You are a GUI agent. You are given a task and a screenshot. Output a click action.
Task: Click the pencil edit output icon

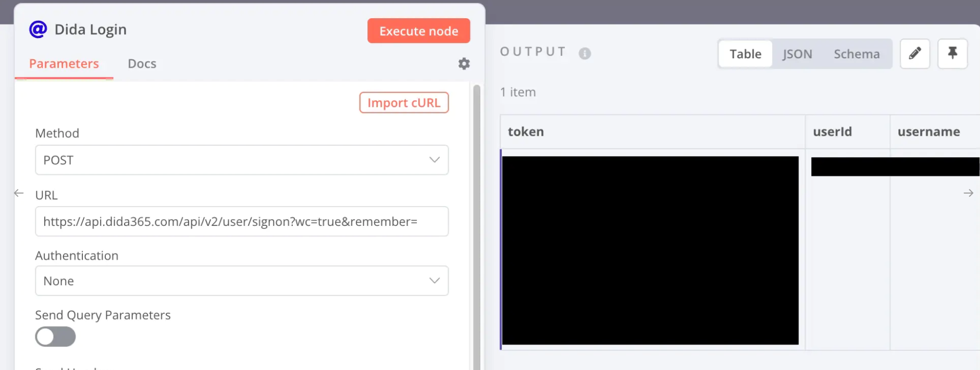915,53
